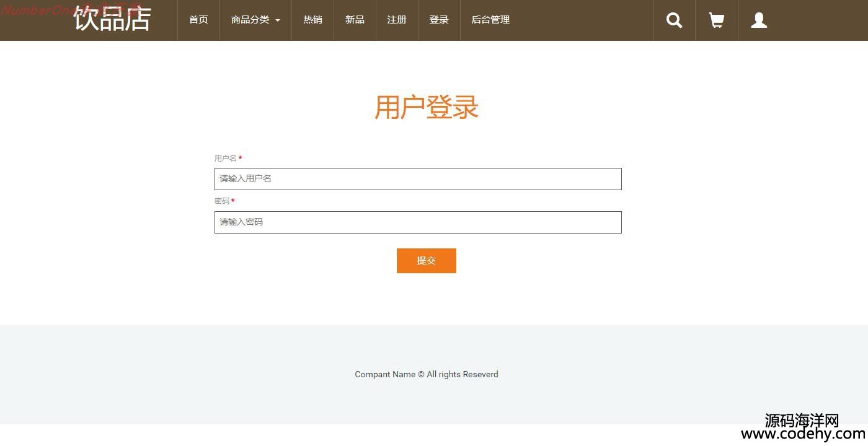
Task: Click the 源码海洋网 watermark text
Action: tap(802, 421)
